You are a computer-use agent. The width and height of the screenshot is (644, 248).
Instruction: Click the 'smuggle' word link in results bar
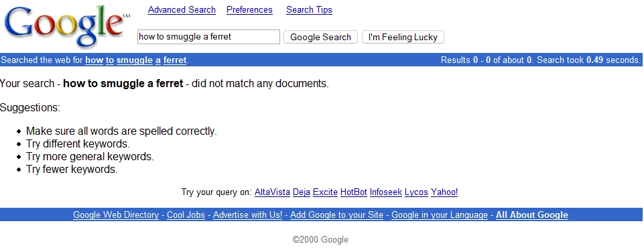(x=134, y=60)
